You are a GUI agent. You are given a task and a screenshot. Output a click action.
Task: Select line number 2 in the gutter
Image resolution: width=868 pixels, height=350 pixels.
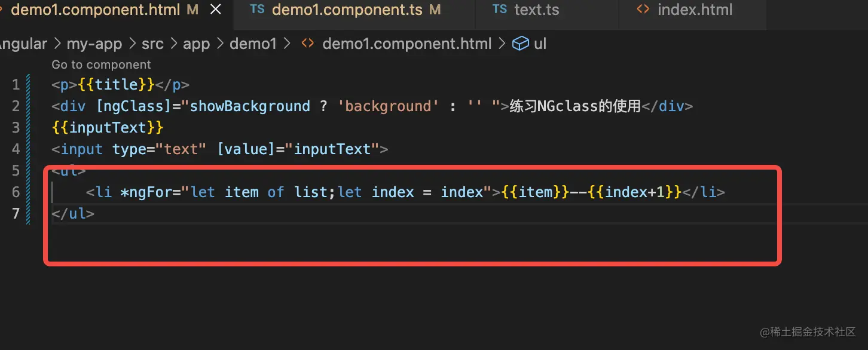click(x=16, y=106)
